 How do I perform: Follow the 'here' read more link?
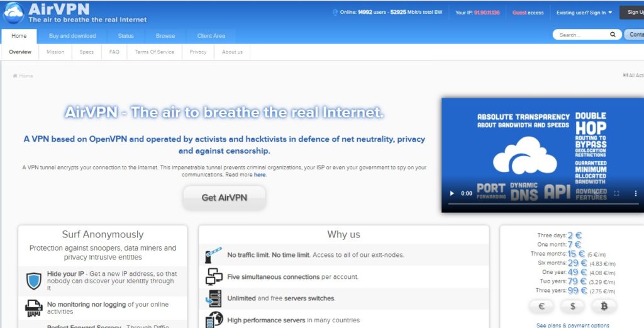(260, 174)
